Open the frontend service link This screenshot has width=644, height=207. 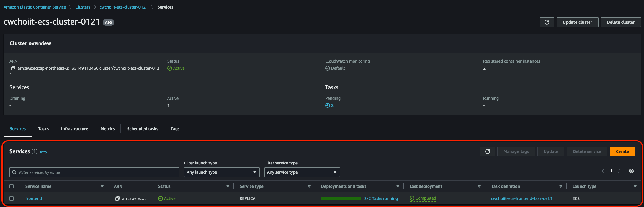pos(34,198)
